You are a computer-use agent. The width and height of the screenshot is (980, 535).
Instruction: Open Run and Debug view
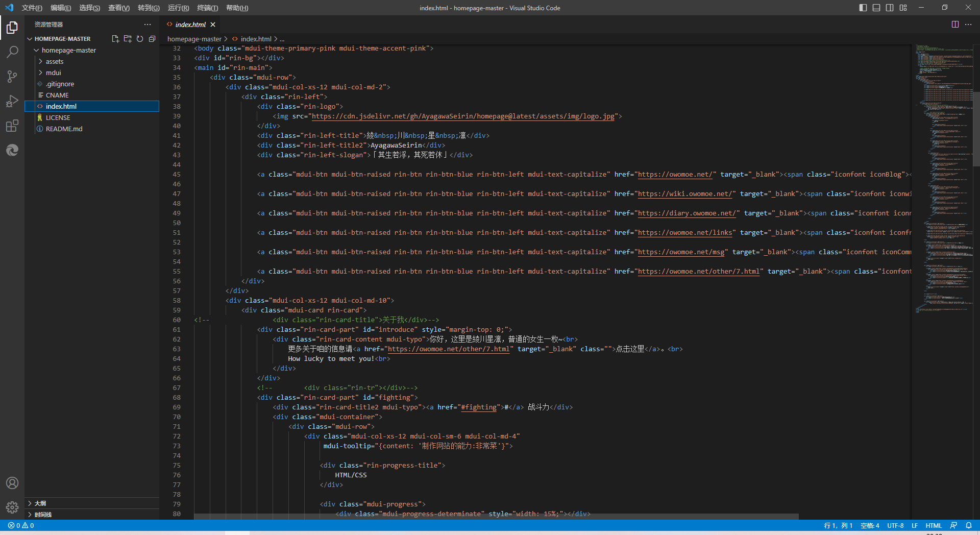(12, 101)
